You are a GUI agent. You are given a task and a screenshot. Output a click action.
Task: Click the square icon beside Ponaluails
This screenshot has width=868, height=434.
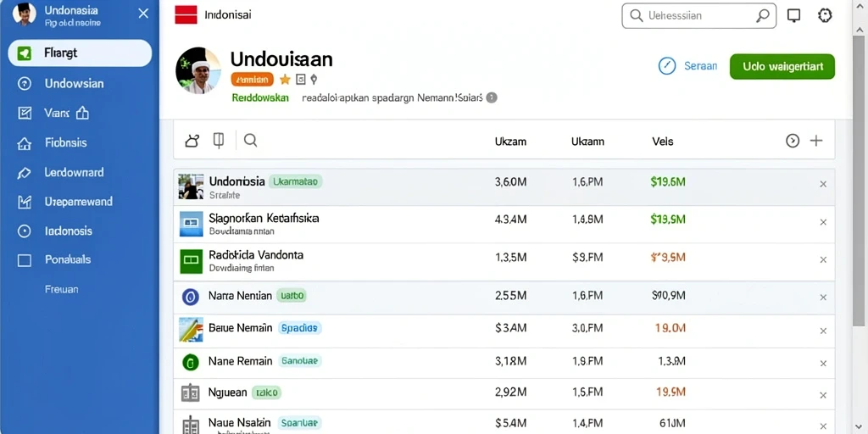coord(25,260)
